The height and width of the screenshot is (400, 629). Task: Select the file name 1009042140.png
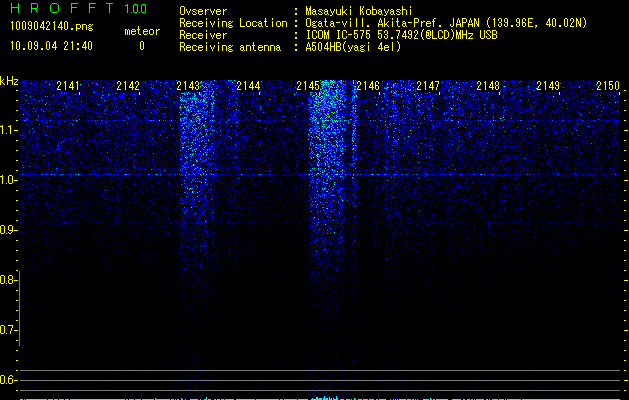(51, 26)
